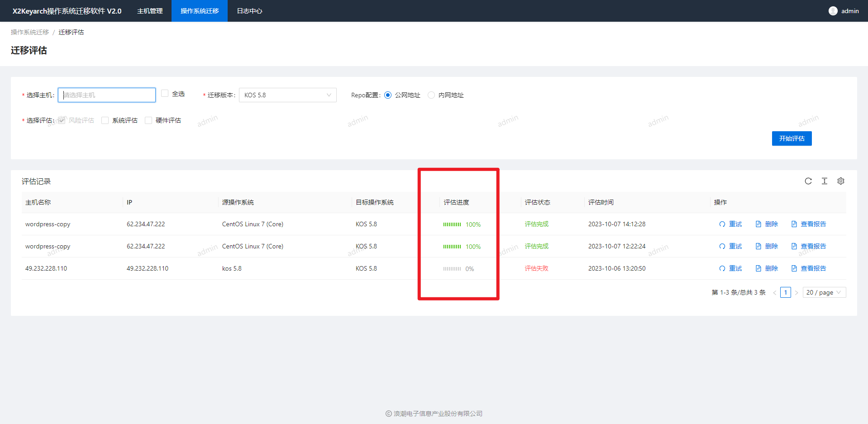
Task: Click 重试 link in the 14:12:28 row
Action: (x=735, y=224)
